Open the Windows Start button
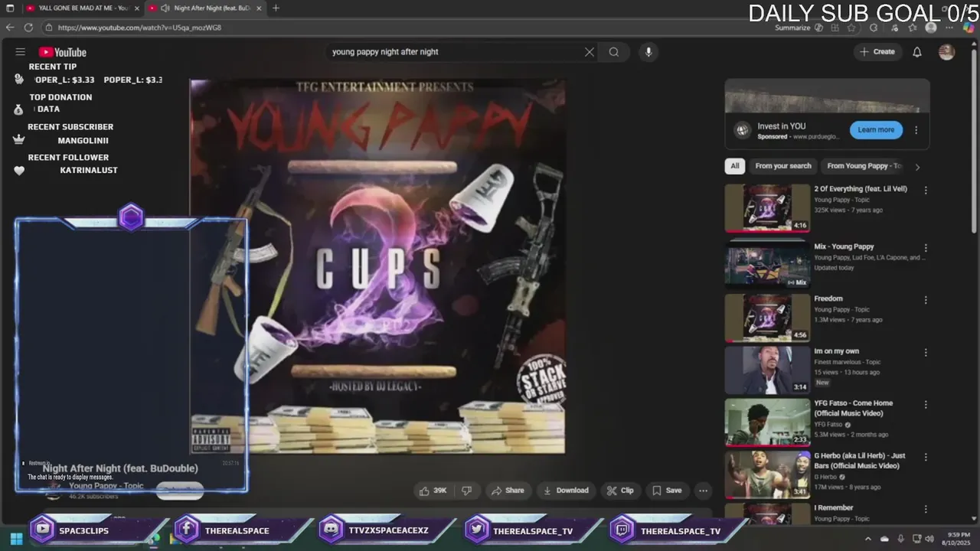Viewport: 980px width, 551px height. click(16, 539)
